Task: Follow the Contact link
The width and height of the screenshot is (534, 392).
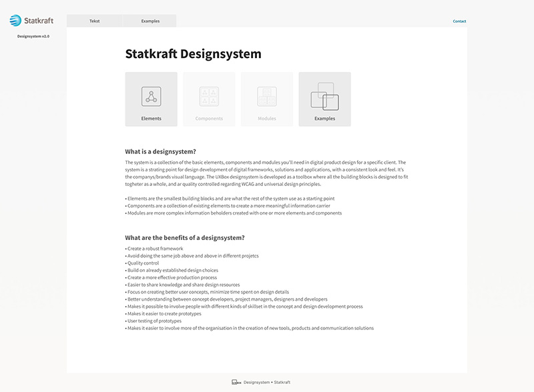Action: (459, 21)
